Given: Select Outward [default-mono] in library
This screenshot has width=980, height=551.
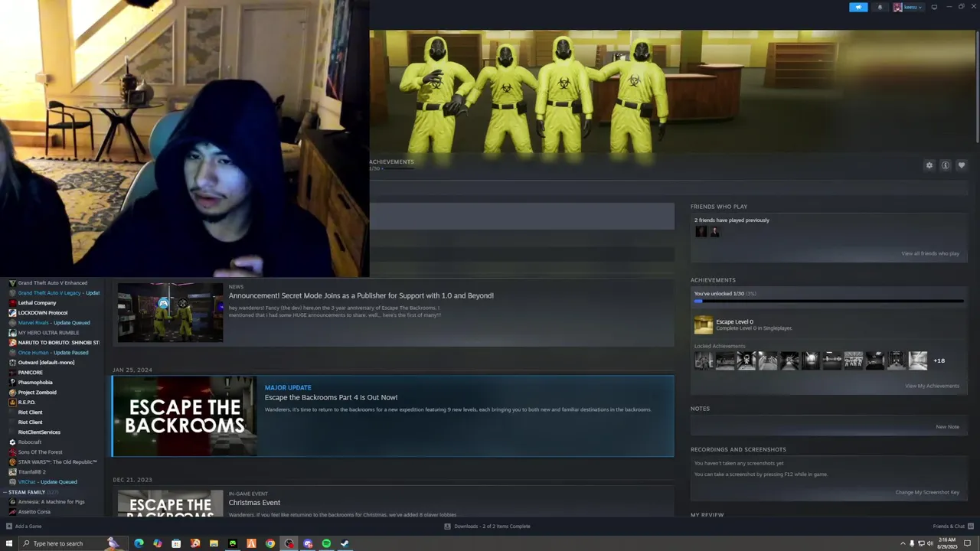Looking at the screenshot, I should pos(46,363).
